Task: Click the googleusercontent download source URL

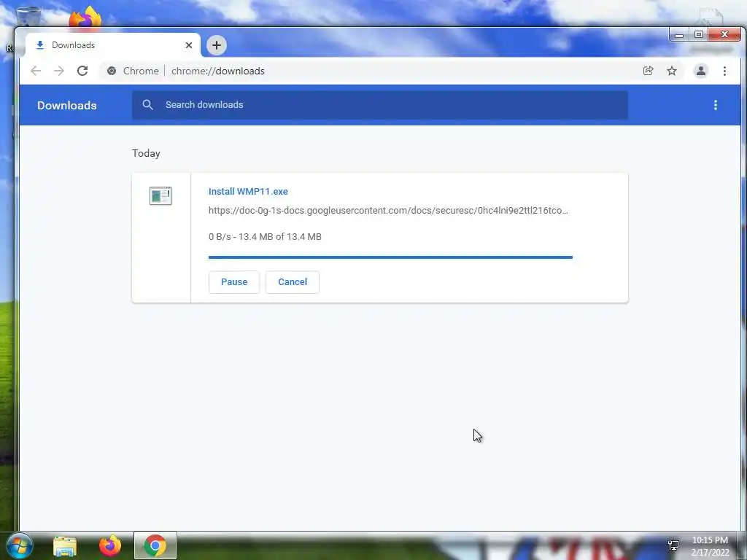Action: coord(388,211)
